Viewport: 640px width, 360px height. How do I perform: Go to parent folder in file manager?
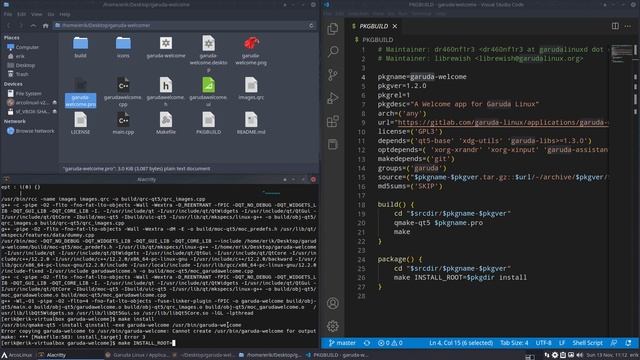pyautogui.click(x=33, y=26)
